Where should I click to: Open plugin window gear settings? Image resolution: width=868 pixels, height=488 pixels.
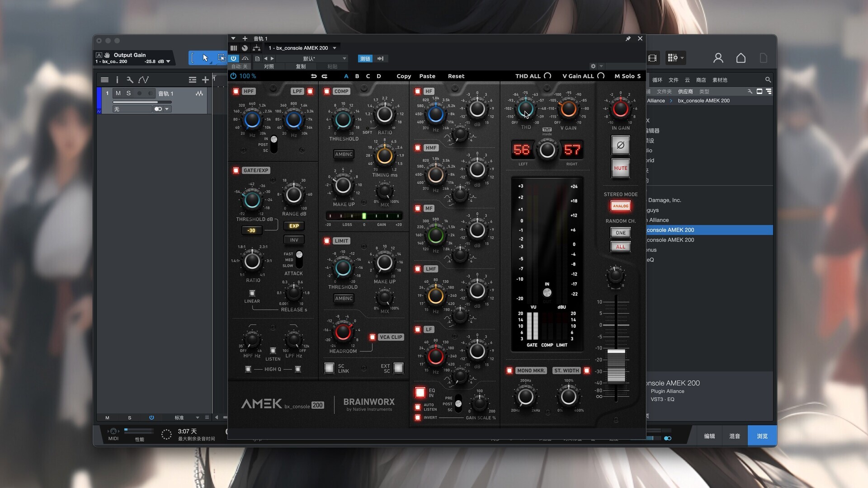[x=593, y=66]
